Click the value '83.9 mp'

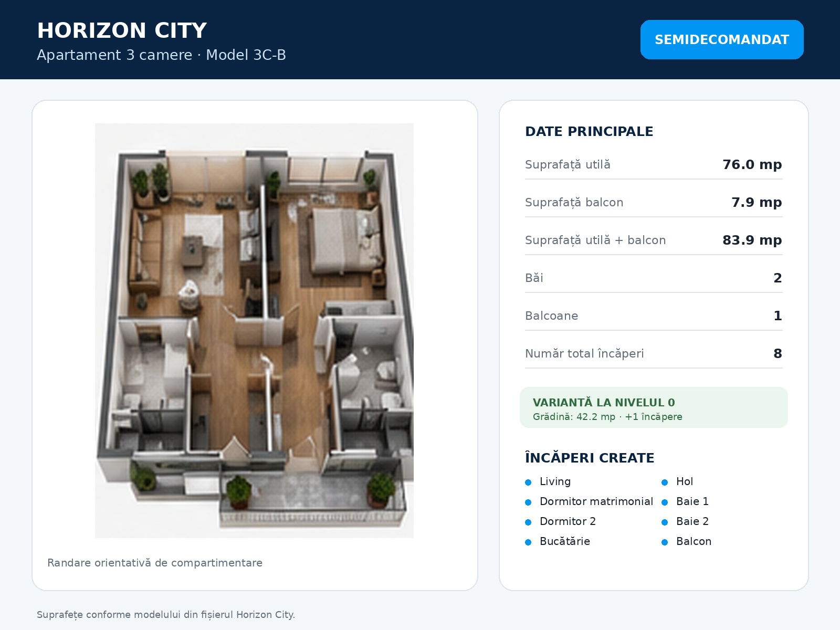pyautogui.click(x=752, y=240)
